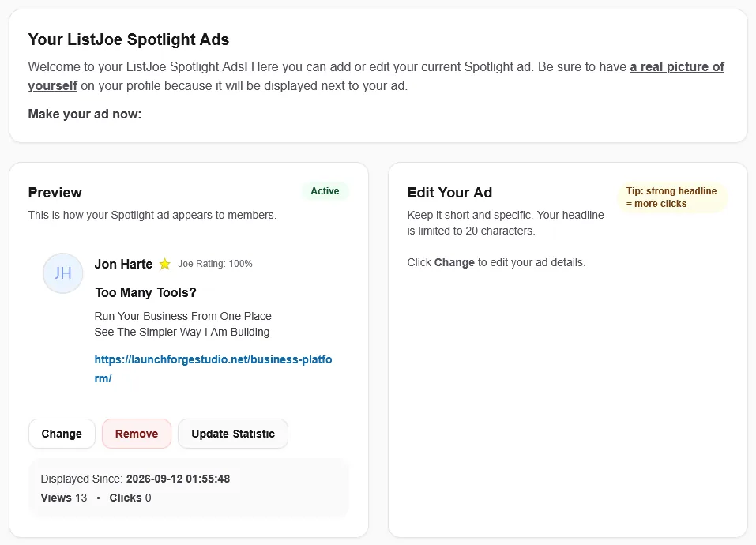Remove the Spotlight ad
This screenshot has height=545, width=756.
(137, 434)
